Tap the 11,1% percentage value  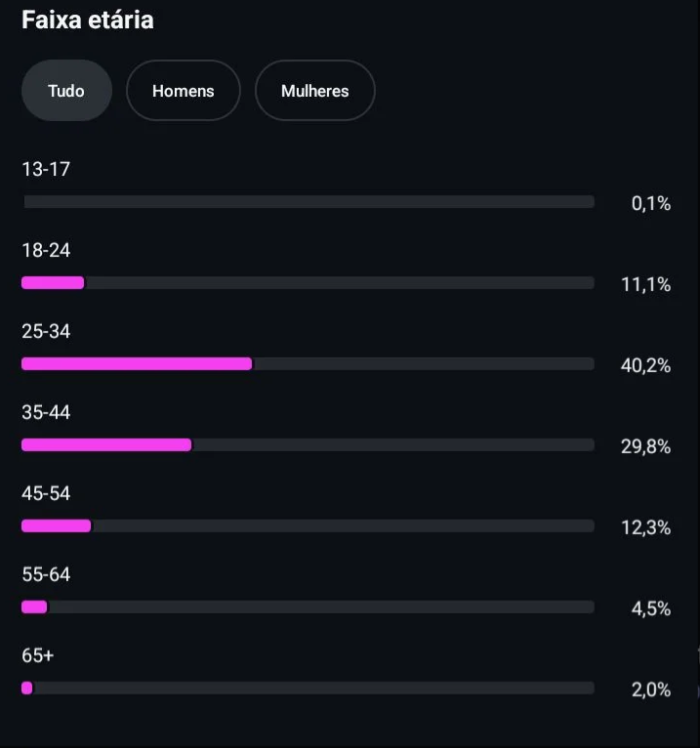coord(645,285)
